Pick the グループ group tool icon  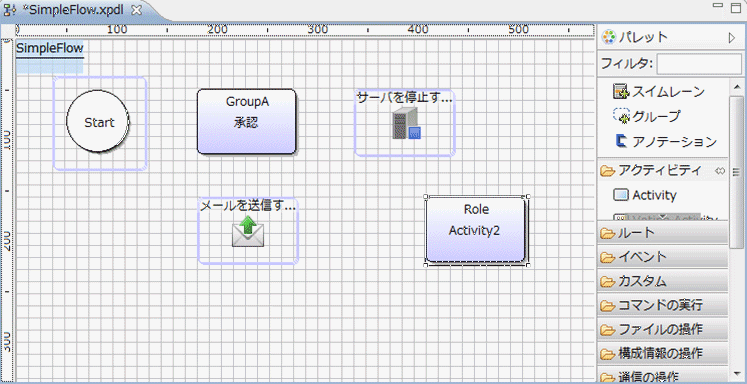(x=621, y=116)
